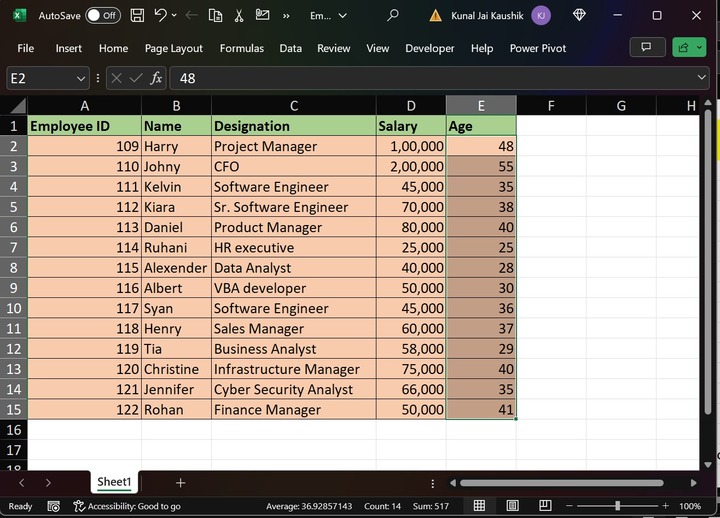Select Normal view icon in status bar
720x518 pixels.
coord(480,506)
